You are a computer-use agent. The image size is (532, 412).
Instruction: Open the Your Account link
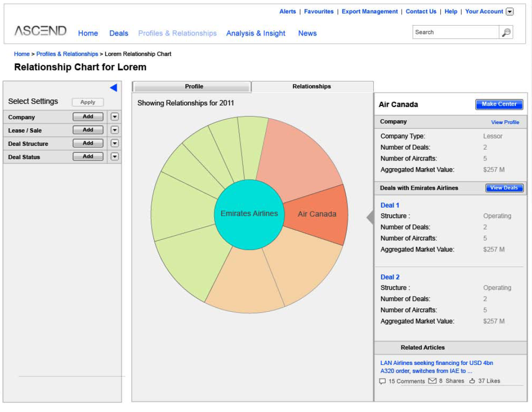pos(484,11)
